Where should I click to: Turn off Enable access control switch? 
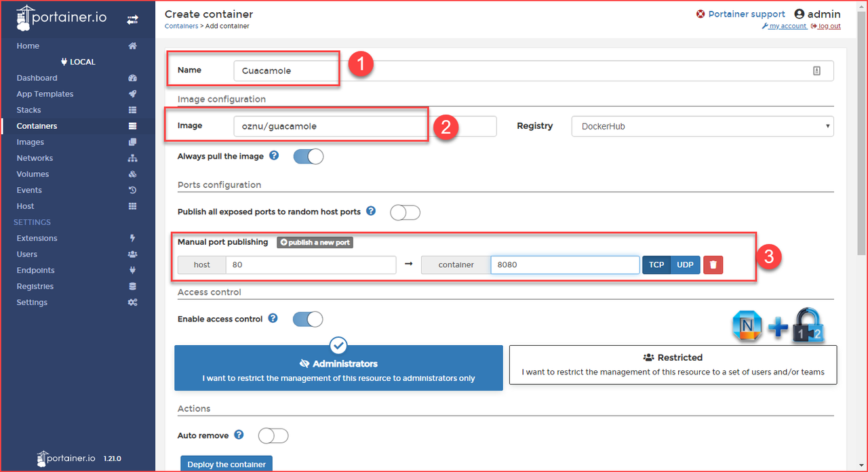308,319
